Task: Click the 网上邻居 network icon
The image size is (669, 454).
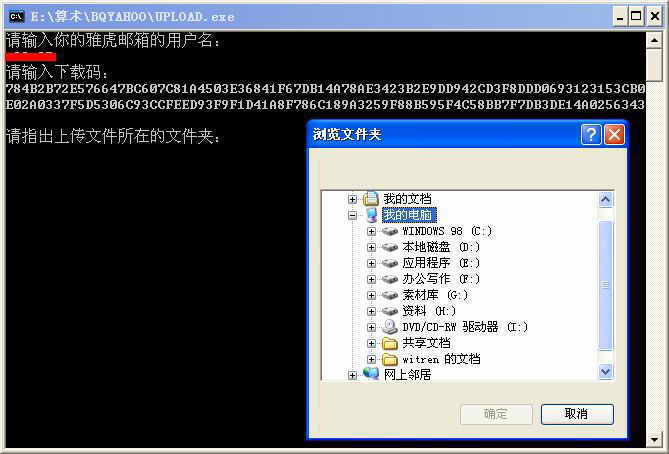Action: click(371, 374)
